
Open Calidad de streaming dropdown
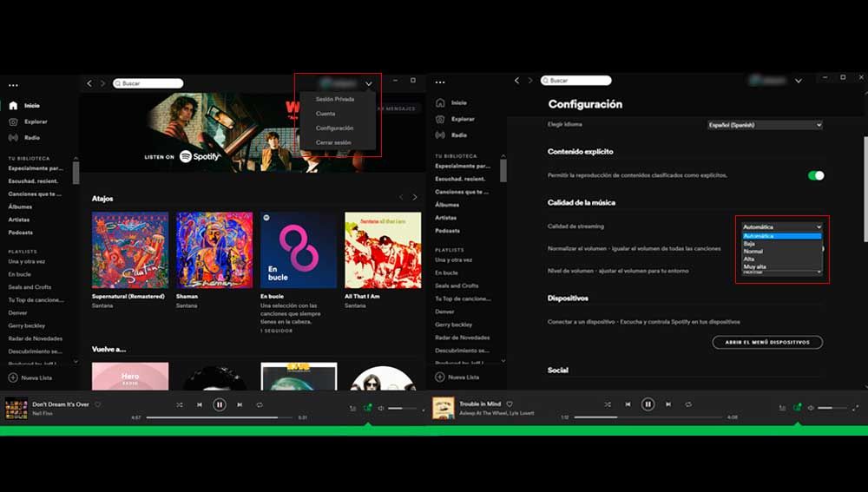(x=782, y=226)
